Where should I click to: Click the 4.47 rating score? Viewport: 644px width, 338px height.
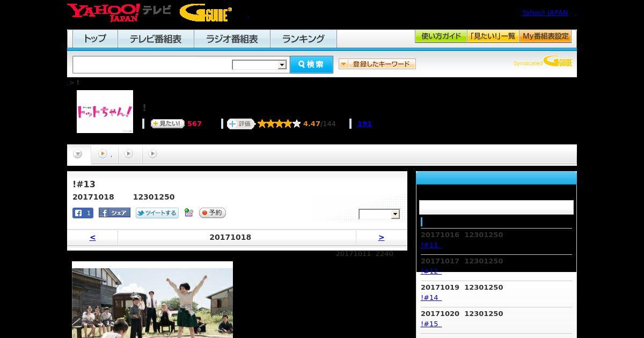pos(311,124)
